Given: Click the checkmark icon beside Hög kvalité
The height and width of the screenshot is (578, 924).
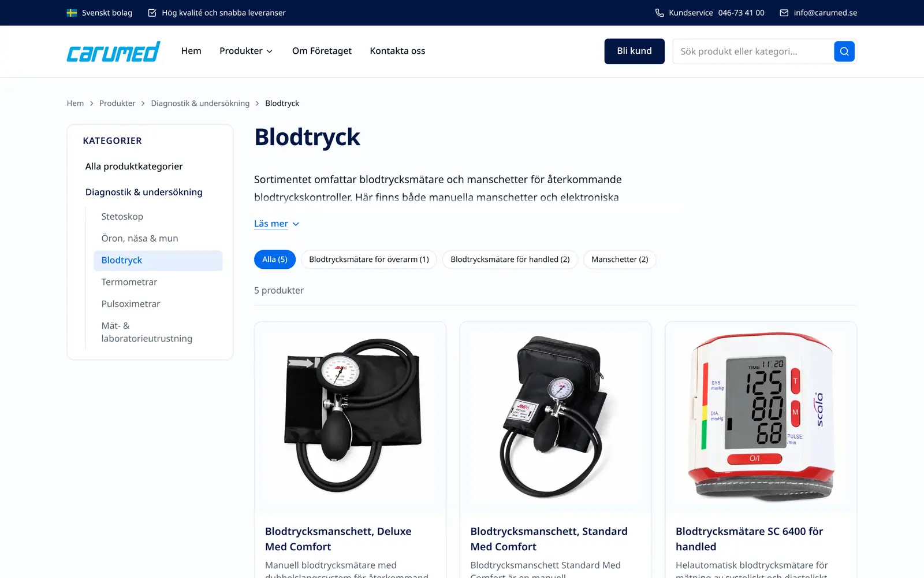Looking at the screenshot, I should [x=152, y=13].
